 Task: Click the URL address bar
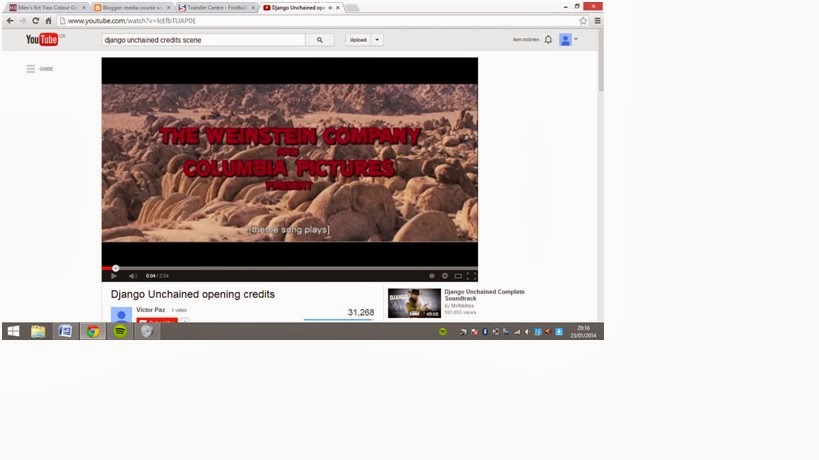click(319, 21)
